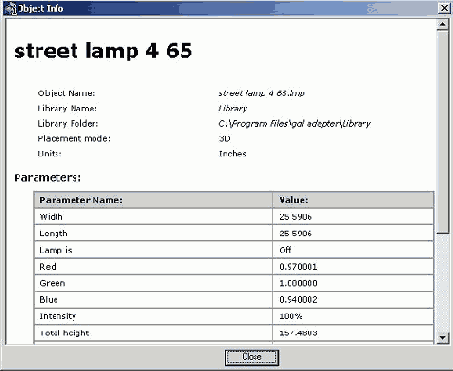This screenshot has width=453, height=371.
Task: Click the Green value 1.000000
Action: pyautogui.click(x=353, y=283)
